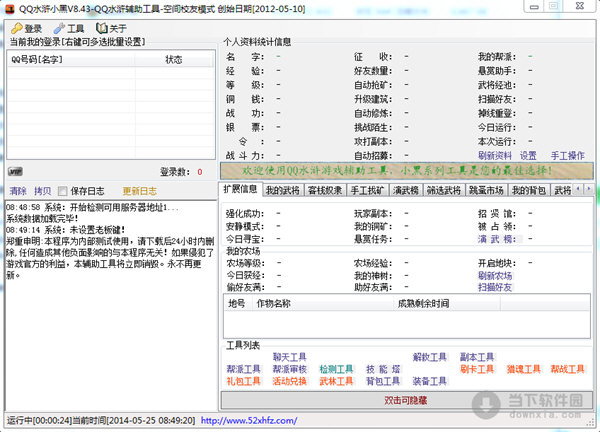This screenshot has height=432, width=600.
Task: Open the 活动兑换 tool
Action: point(290,381)
